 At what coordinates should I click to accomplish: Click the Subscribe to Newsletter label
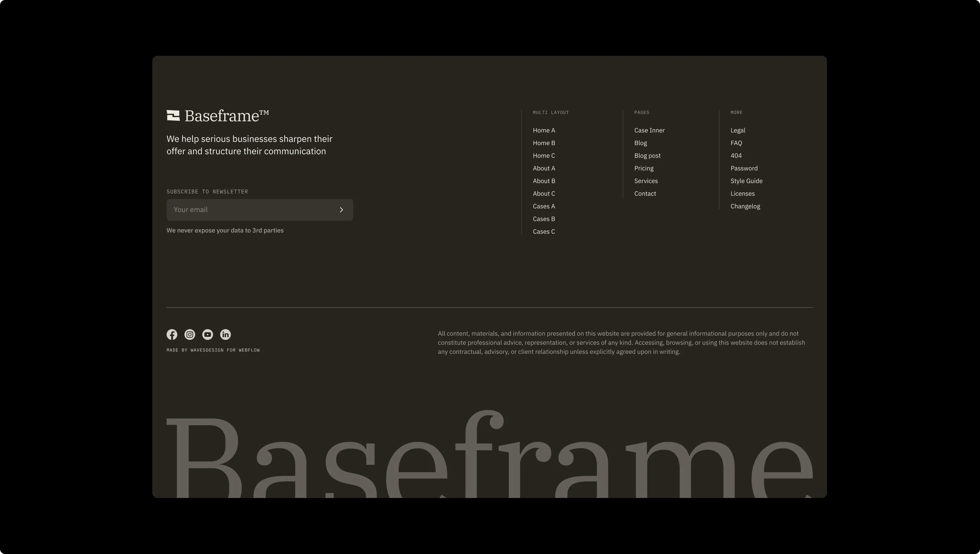coord(207,191)
